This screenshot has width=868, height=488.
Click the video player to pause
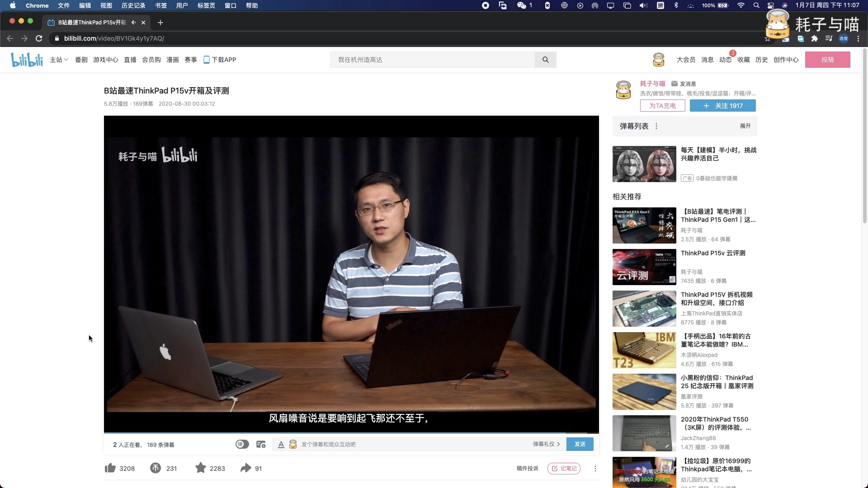point(351,274)
